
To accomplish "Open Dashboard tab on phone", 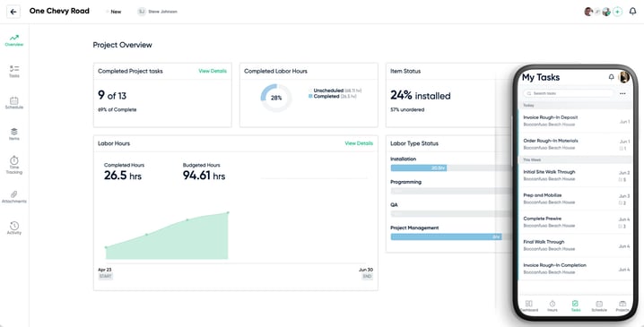I will (x=528, y=306).
